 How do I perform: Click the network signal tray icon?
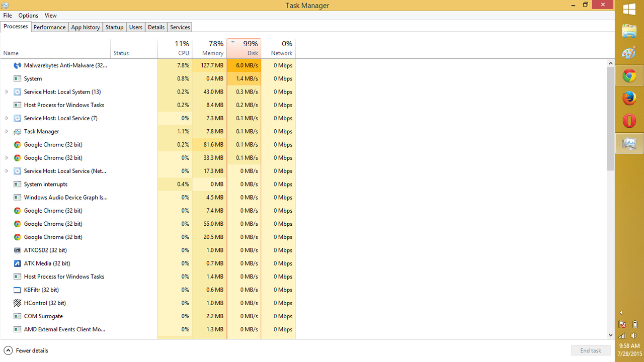coord(622,336)
